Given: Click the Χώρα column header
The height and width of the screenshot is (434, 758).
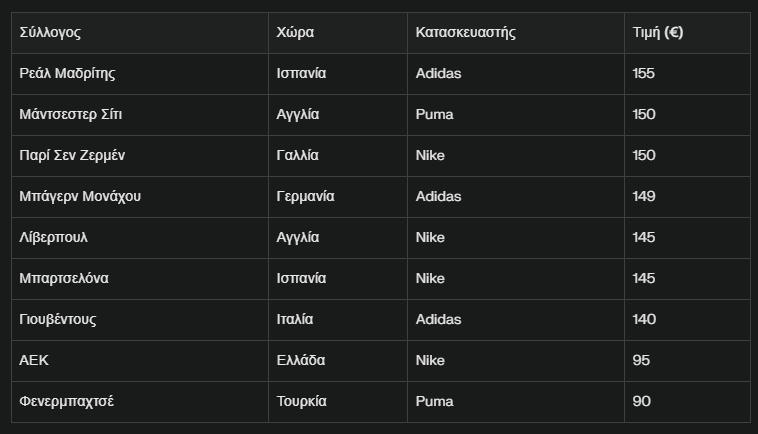Looking at the screenshot, I should pos(295,32).
